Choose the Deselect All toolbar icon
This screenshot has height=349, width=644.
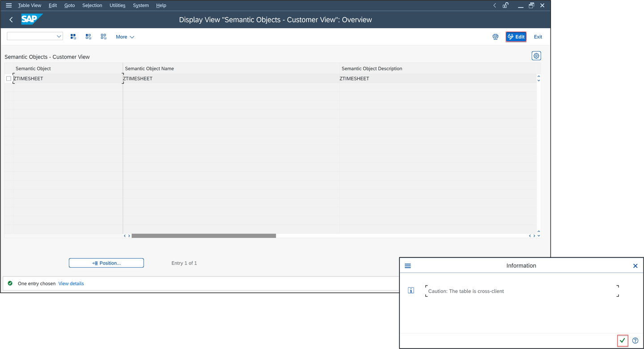tap(104, 37)
